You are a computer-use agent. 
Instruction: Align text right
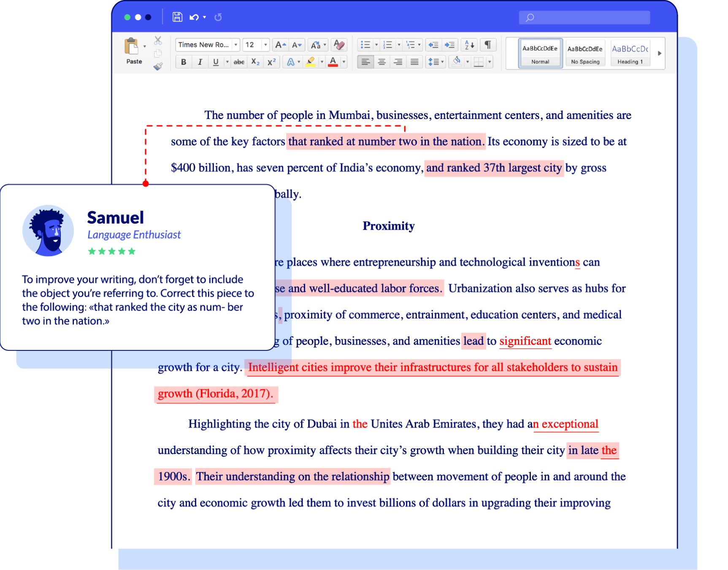[398, 62]
